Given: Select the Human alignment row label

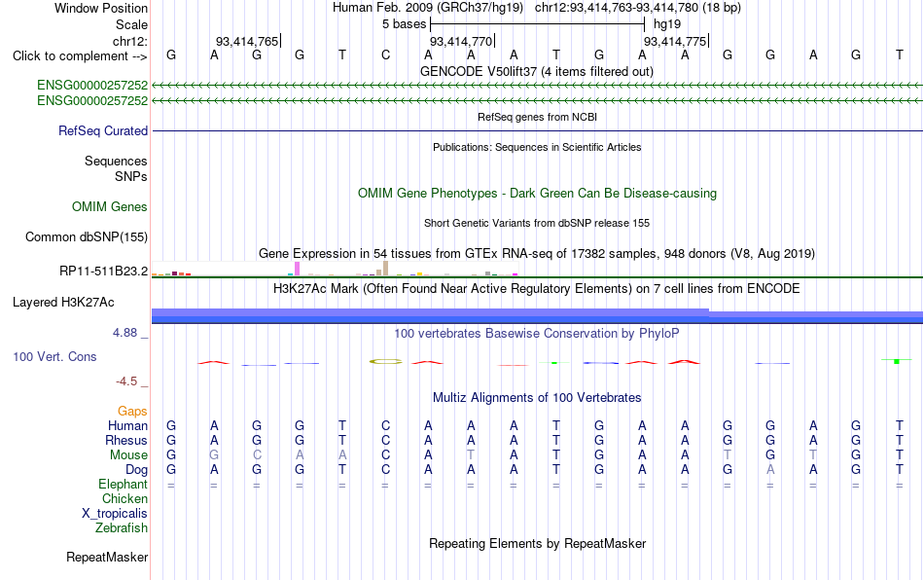Looking at the screenshot, I should pyautogui.click(x=127, y=425).
